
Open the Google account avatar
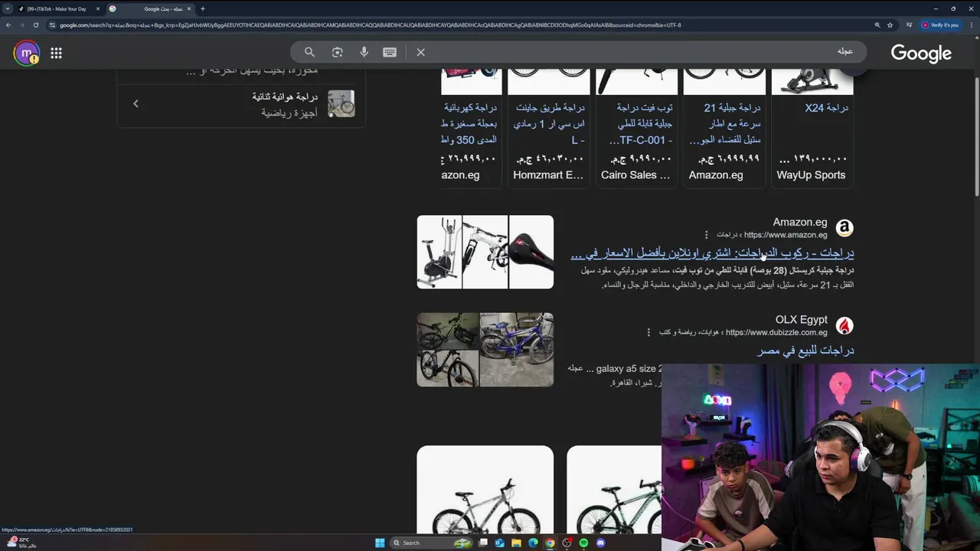26,53
